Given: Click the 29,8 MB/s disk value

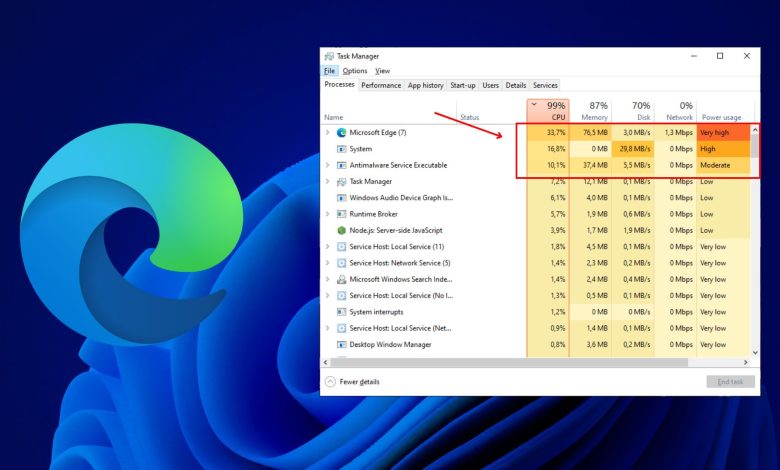Looking at the screenshot, I should (x=634, y=149).
